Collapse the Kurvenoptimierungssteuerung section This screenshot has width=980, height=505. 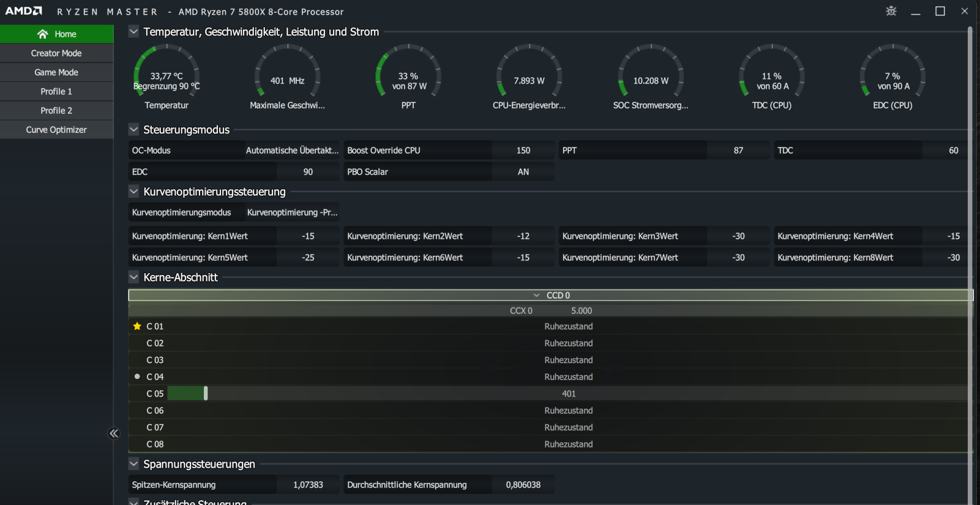[x=133, y=191]
